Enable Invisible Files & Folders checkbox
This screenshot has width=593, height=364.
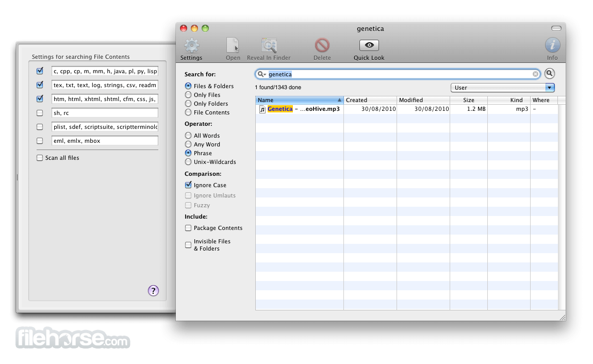point(188,245)
